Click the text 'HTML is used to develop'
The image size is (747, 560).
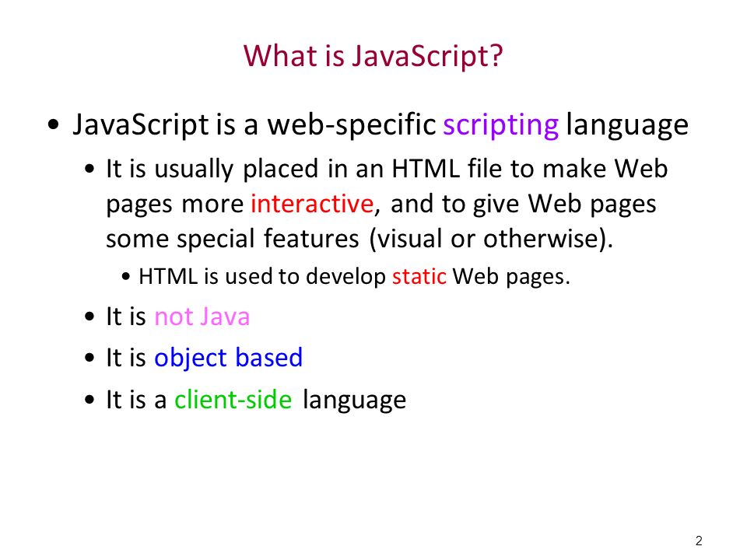click(x=262, y=276)
